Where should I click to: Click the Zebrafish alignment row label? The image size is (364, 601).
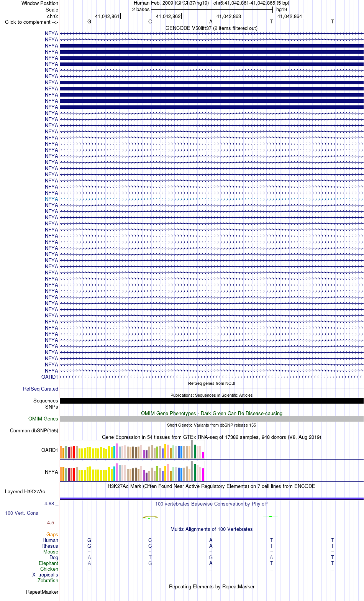click(x=48, y=580)
